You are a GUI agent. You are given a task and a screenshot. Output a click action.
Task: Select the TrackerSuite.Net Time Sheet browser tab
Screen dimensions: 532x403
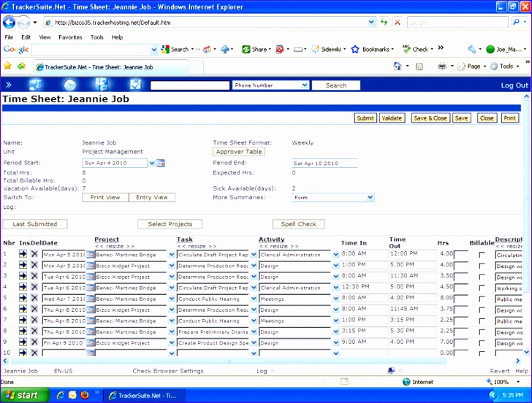(110, 66)
